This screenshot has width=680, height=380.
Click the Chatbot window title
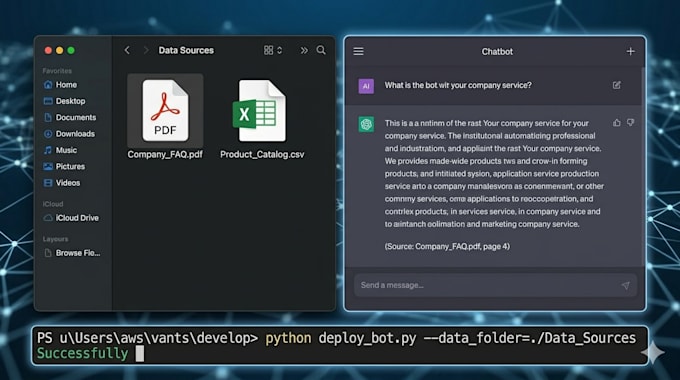tap(497, 52)
